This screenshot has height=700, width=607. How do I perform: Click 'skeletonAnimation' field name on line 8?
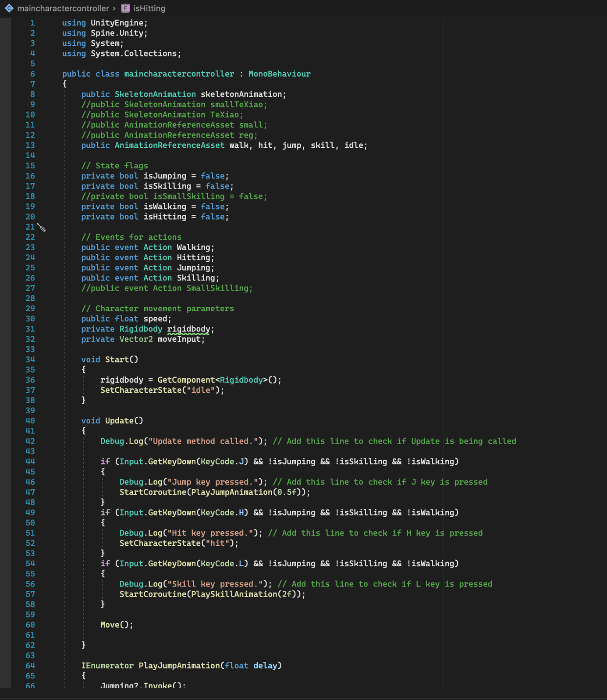pos(241,94)
